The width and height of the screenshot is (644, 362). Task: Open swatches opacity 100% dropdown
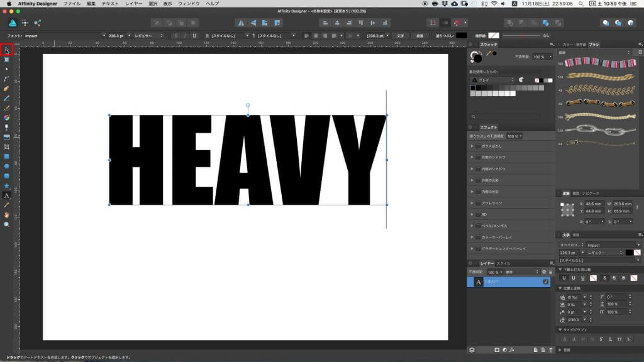tap(550, 57)
